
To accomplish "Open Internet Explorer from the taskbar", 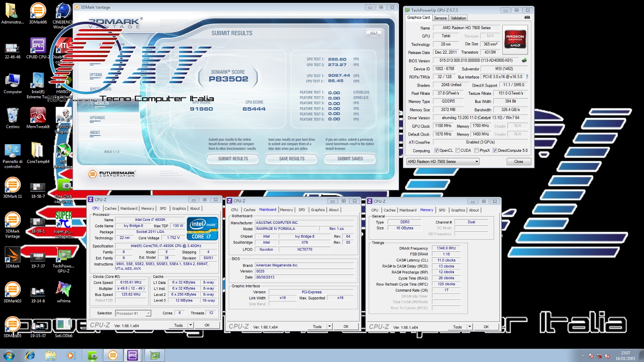I will coord(30,355).
